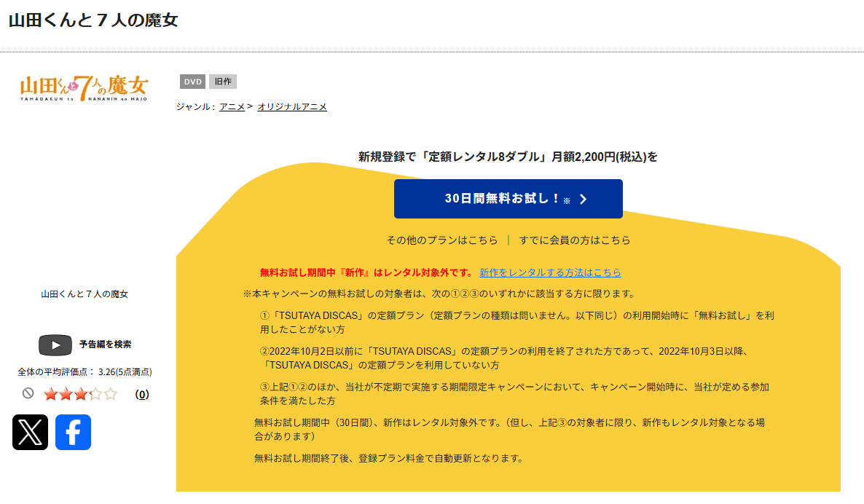Viewport: 864px width, 504px height.
Task: Click 予告編を検索 text link
Action: (x=105, y=344)
